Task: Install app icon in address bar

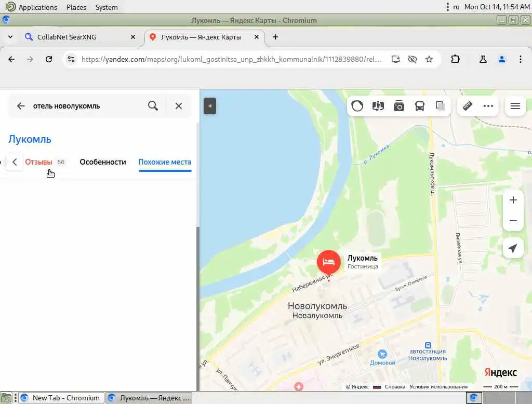Action: pos(395,59)
